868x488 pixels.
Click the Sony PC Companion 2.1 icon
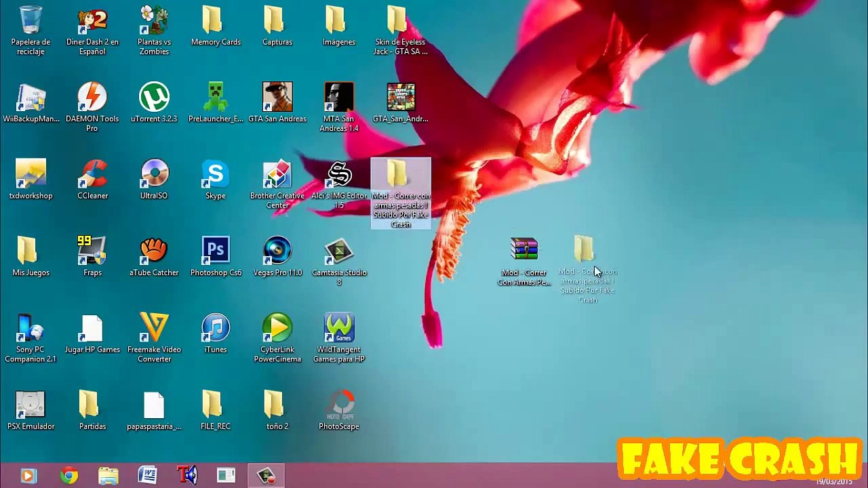pos(31,338)
